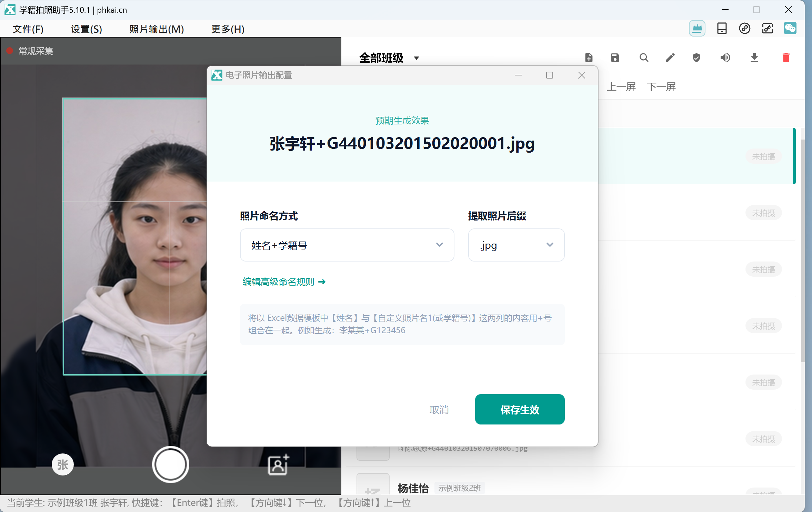Viewport: 812px width, 512px height.
Task: Click the download arrow icon
Action: [754, 58]
